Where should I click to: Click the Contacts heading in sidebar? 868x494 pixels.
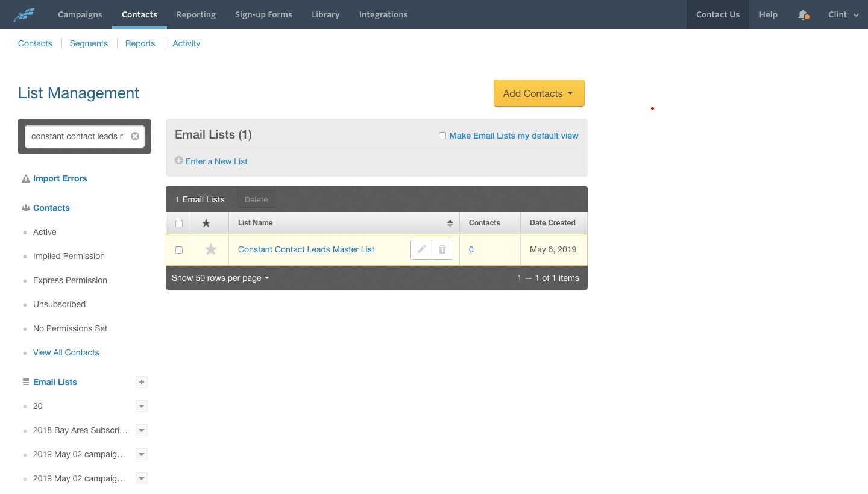click(x=51, y=208)
